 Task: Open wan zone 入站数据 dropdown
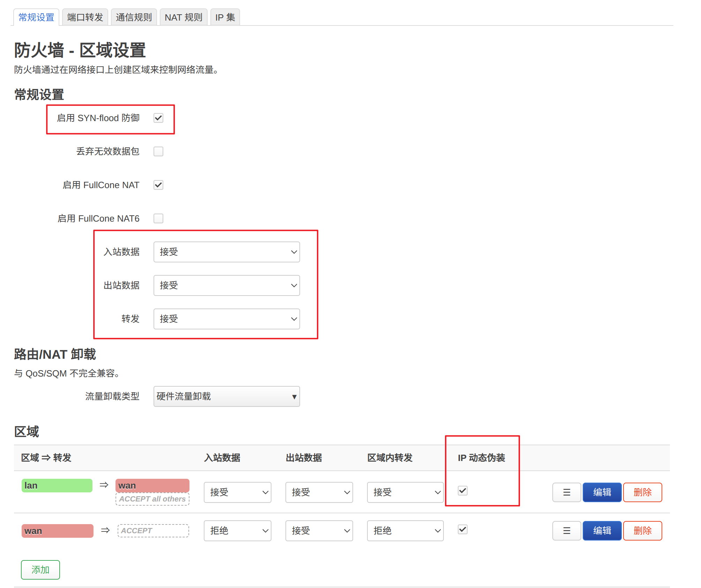coord(237,531)
